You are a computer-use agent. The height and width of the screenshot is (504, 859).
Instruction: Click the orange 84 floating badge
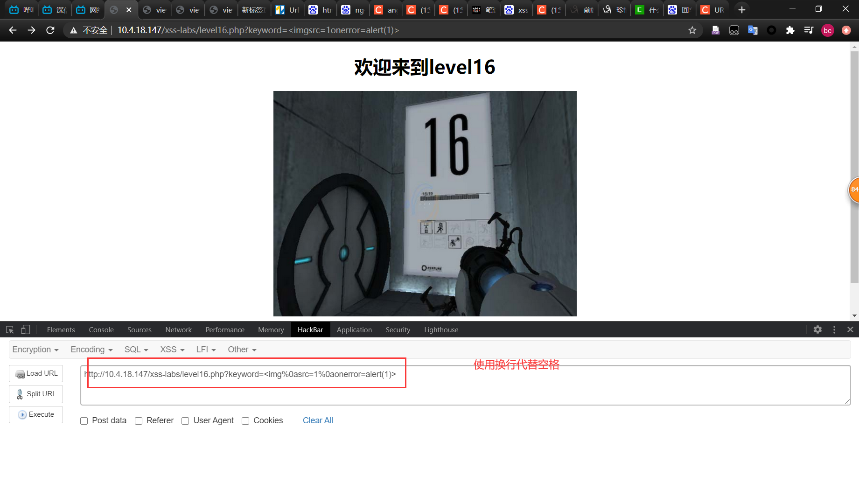[x=853, y=189]
